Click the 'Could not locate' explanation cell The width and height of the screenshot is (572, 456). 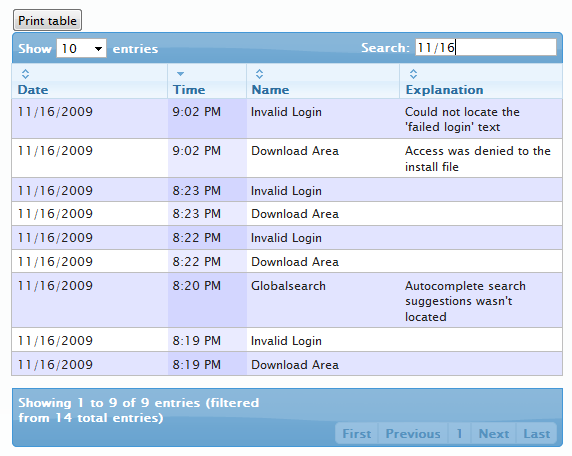click(x=481, y=119)
